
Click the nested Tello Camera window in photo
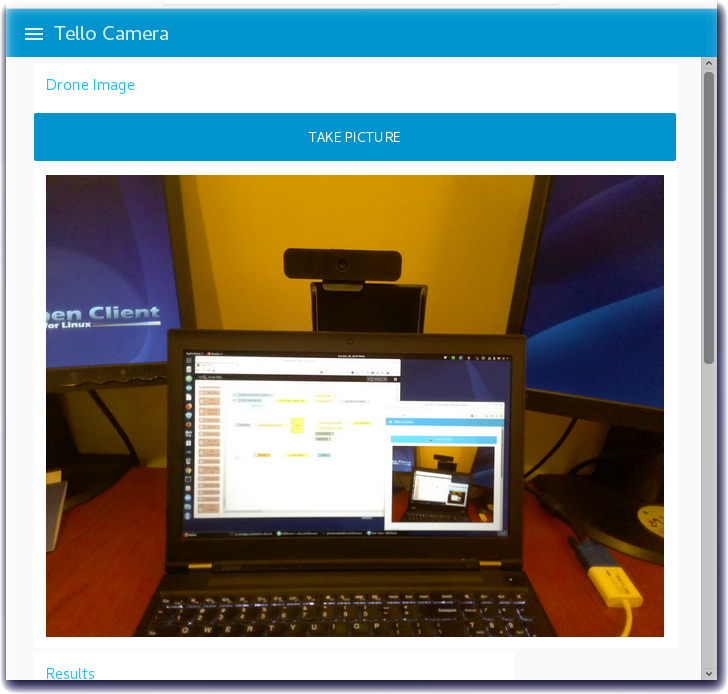tap(444, 470)
